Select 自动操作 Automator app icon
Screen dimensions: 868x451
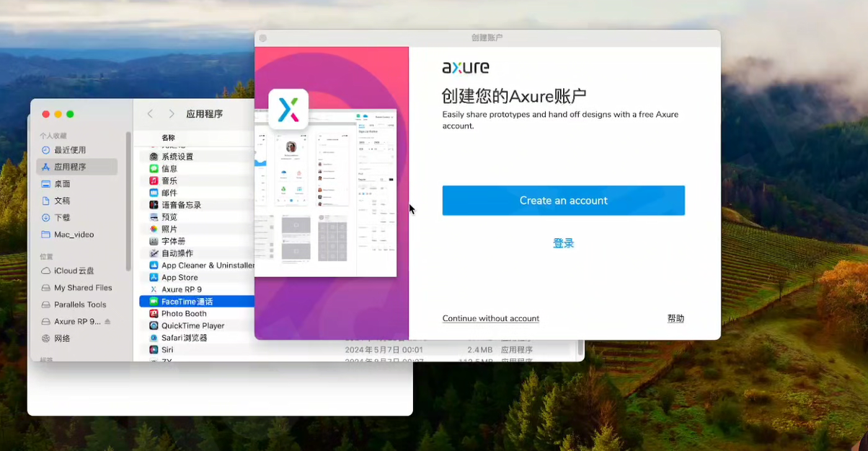(x=154, y=253)
